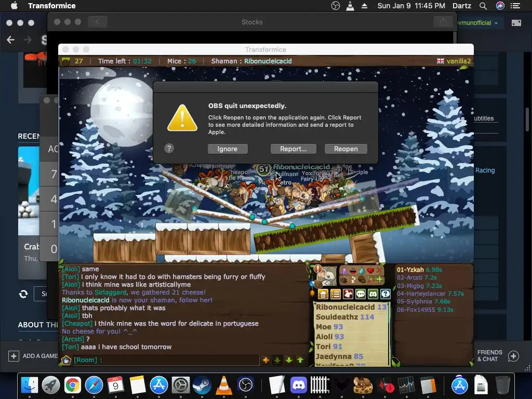The height and width of the screenshot is (399, 532).
Task: Click the Discord button in game panel
Action: [x=373, y=294]
